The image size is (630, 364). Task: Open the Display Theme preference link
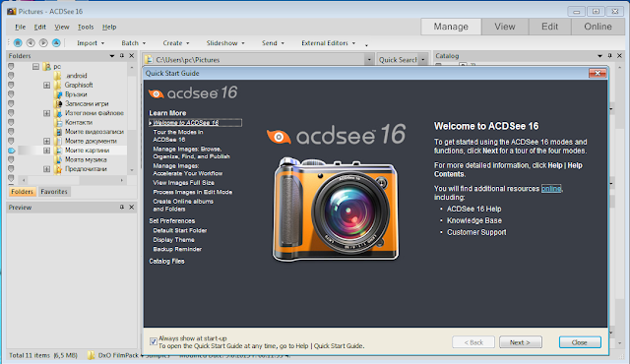[x=173, y=240]
